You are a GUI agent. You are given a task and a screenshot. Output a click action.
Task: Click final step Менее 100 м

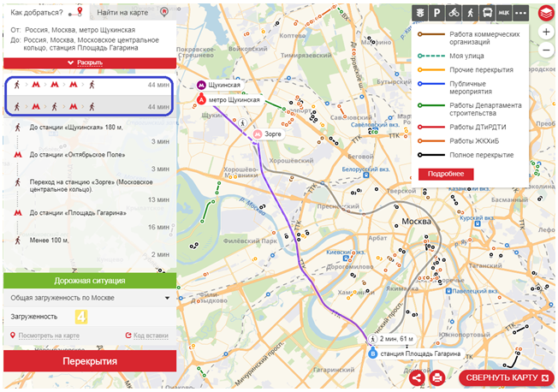pos(49,241)
